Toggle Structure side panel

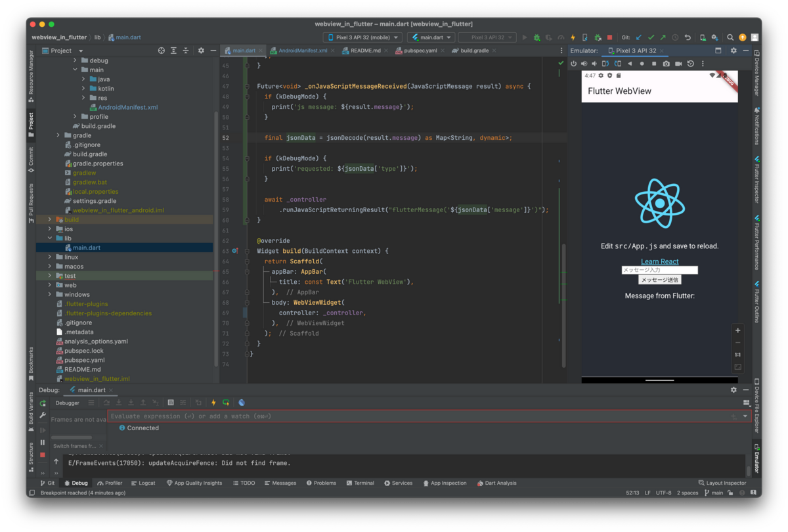[x=31, y=457]
